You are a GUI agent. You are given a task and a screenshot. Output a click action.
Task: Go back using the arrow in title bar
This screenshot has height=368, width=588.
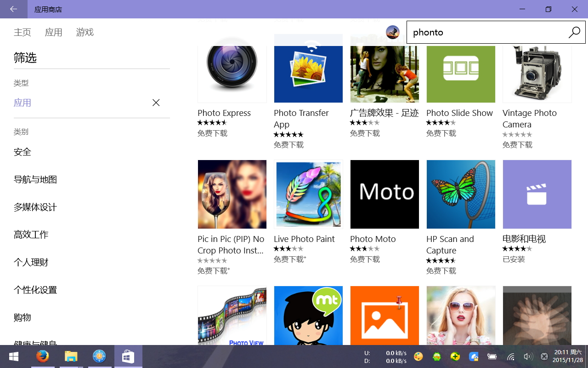point(13,9)
